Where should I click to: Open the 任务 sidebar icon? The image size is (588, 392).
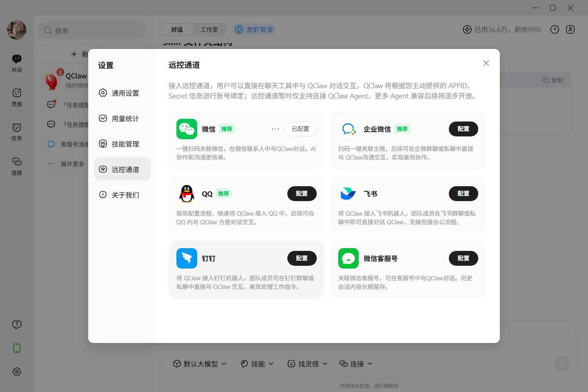tap(16, 132)
